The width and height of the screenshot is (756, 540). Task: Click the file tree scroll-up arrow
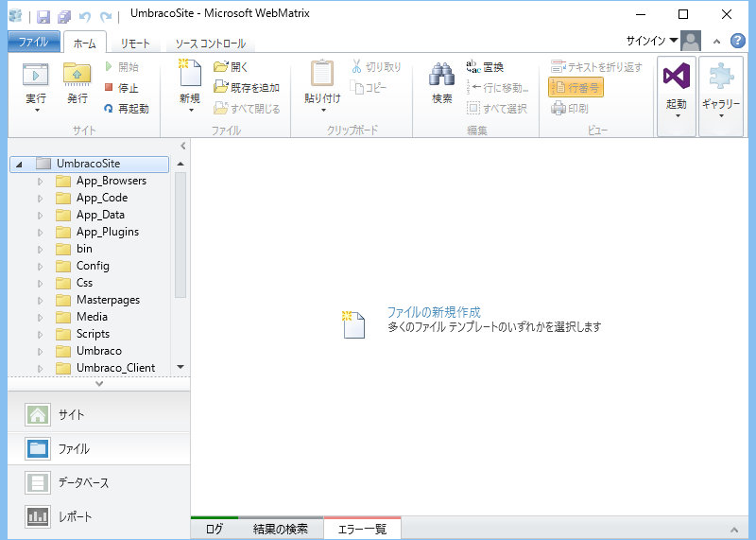(180, 164)
